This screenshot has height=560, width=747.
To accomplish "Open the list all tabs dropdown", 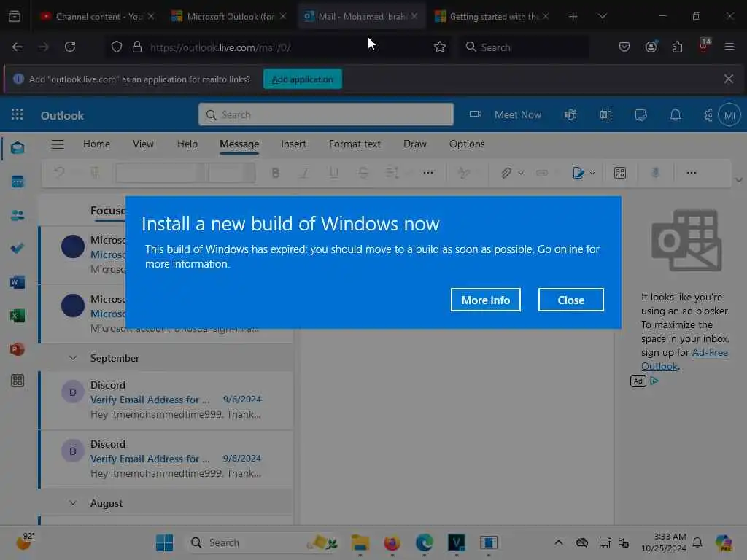I will (602, 16).
